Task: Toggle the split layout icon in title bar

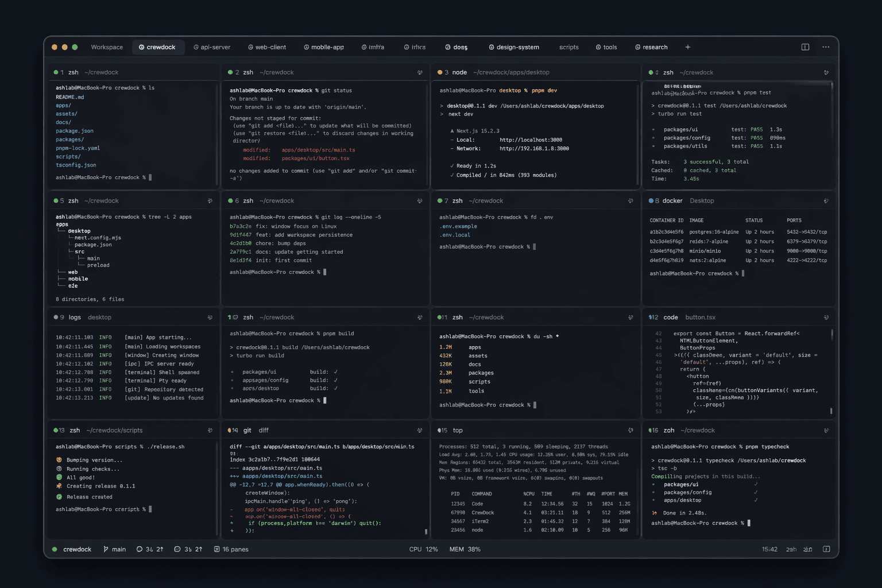Action: point(805,47)
